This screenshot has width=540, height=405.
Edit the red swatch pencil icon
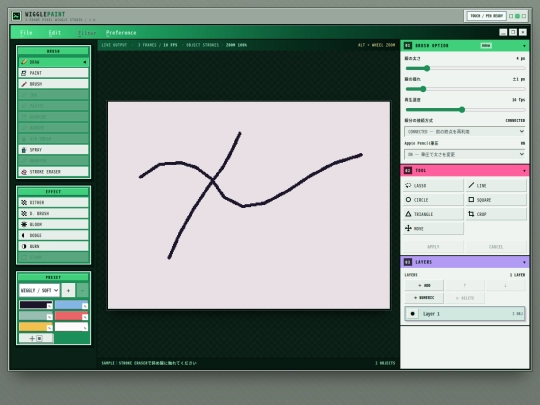click(x=85, y=317)
